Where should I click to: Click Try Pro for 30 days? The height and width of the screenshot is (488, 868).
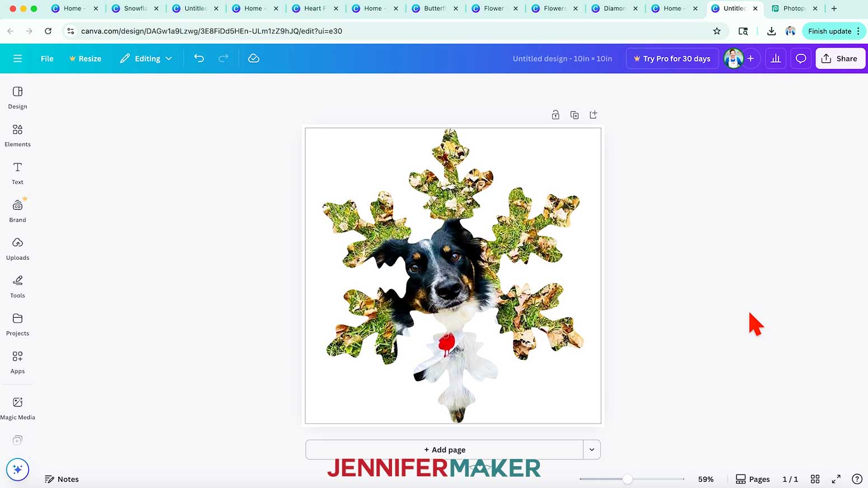pos(672,58)
